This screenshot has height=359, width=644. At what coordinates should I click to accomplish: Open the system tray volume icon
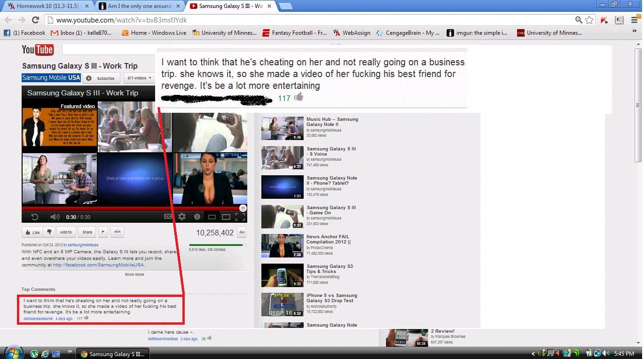coord(605,353)
